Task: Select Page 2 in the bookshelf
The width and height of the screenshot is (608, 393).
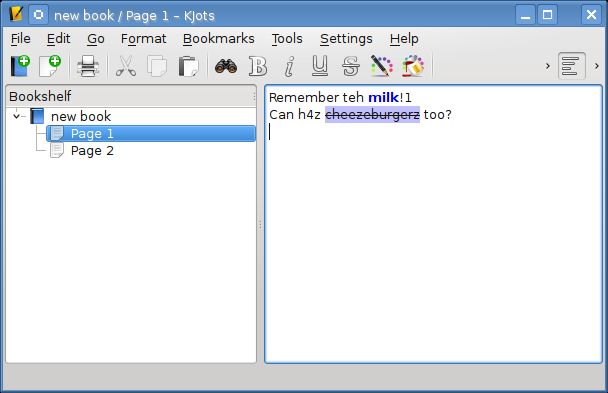Action: click(92, 151)
